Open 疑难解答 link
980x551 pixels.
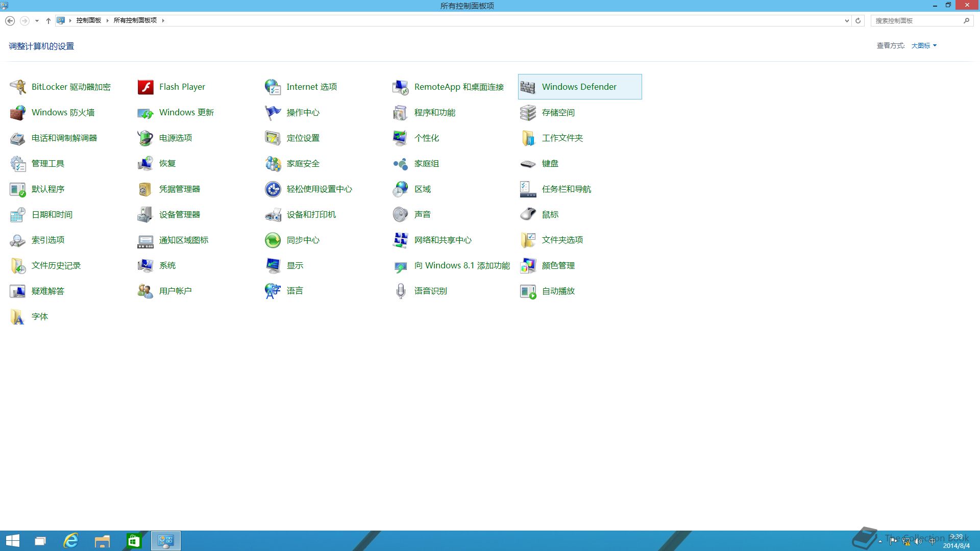[48, 291]
